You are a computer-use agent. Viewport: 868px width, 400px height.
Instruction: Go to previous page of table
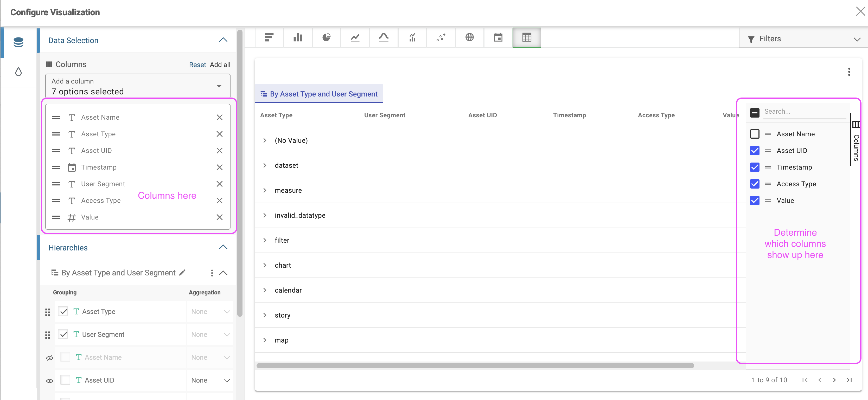point(820,380)
